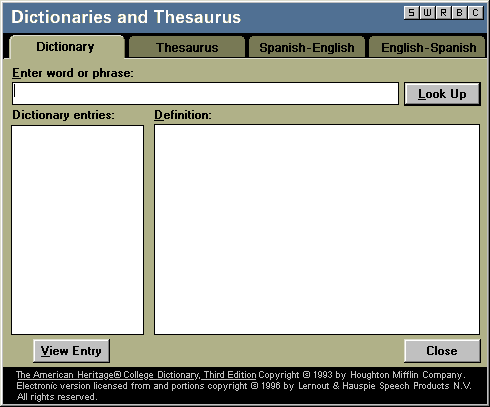Click the Look Up button
This screenshot has height=407, width=490.
tap(442, 94)
